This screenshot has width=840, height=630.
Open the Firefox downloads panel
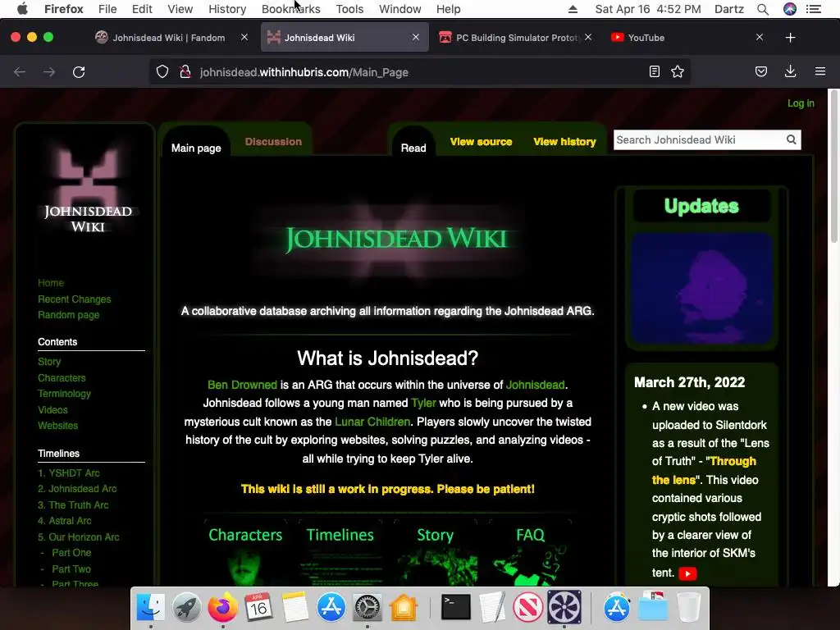click(x=790, y=71)
